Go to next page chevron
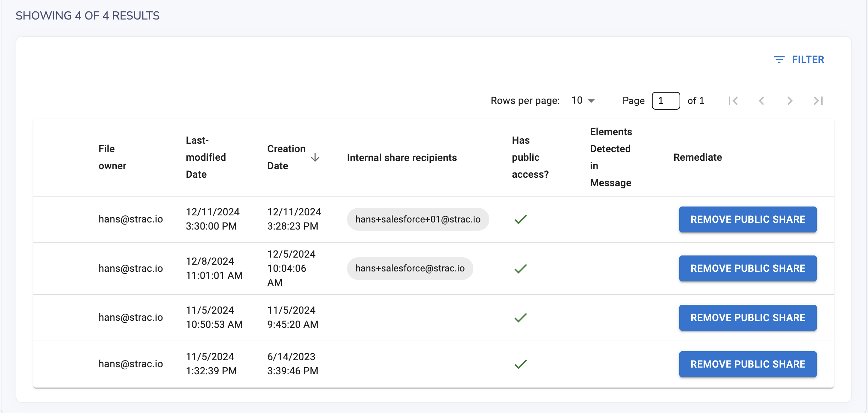 pyautogui.click(x=790, y=101)
